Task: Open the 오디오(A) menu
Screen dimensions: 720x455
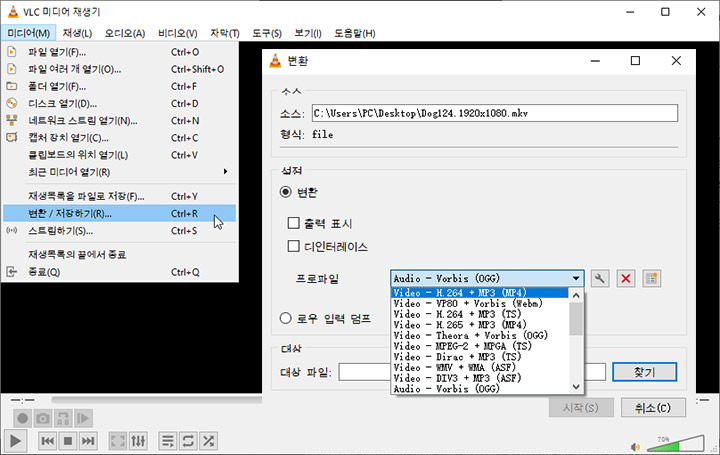Action: [124, 33]
